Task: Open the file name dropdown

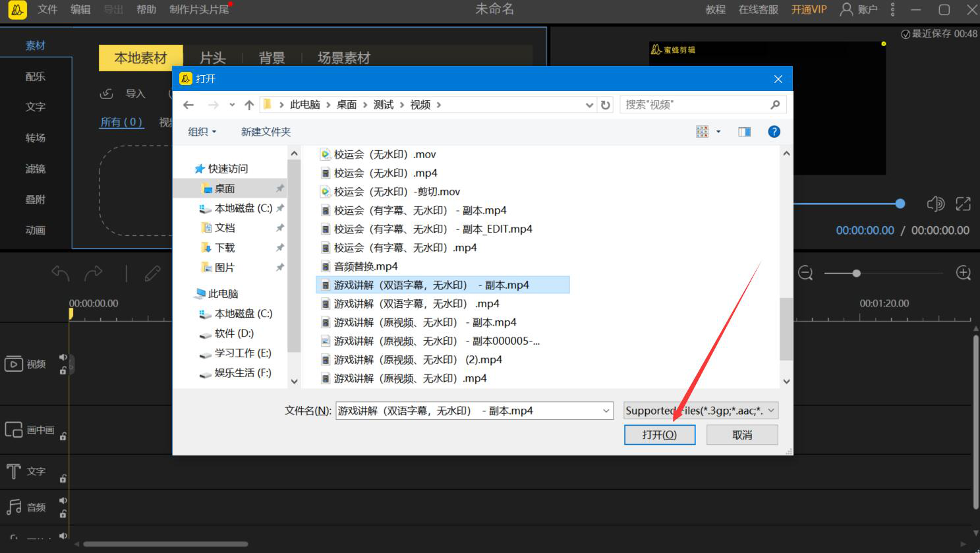Action: [606, 411]
